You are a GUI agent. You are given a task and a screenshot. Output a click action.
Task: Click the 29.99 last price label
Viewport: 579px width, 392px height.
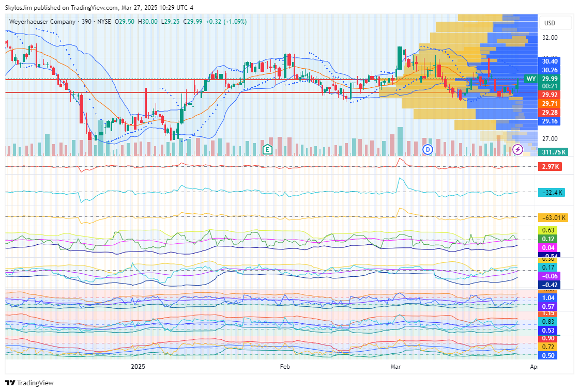550,79
